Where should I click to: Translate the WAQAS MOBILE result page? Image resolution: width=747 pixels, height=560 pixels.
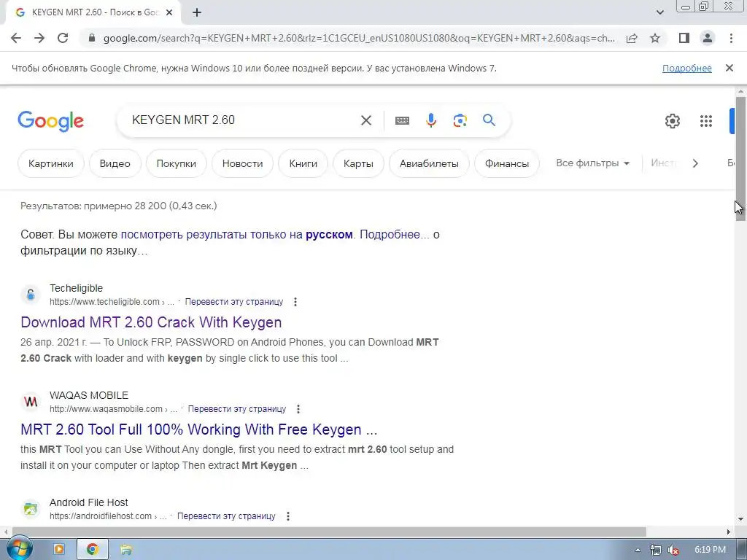(x=237, y=408)
